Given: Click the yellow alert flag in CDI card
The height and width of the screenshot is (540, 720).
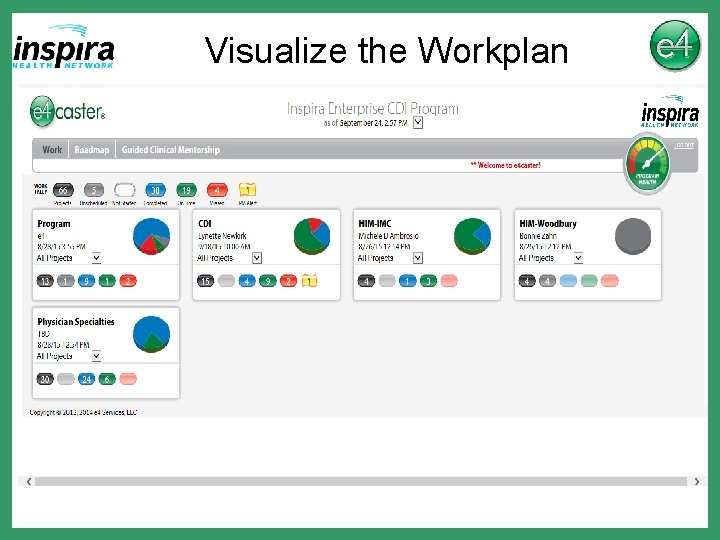Looking at the screenshot, I should coord(309,280).
